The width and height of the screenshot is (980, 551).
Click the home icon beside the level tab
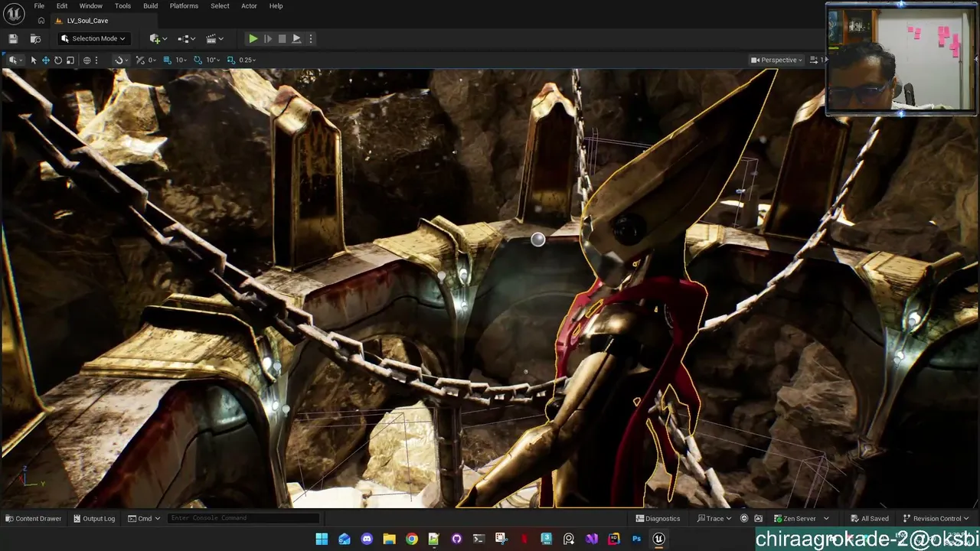point(41,21)
